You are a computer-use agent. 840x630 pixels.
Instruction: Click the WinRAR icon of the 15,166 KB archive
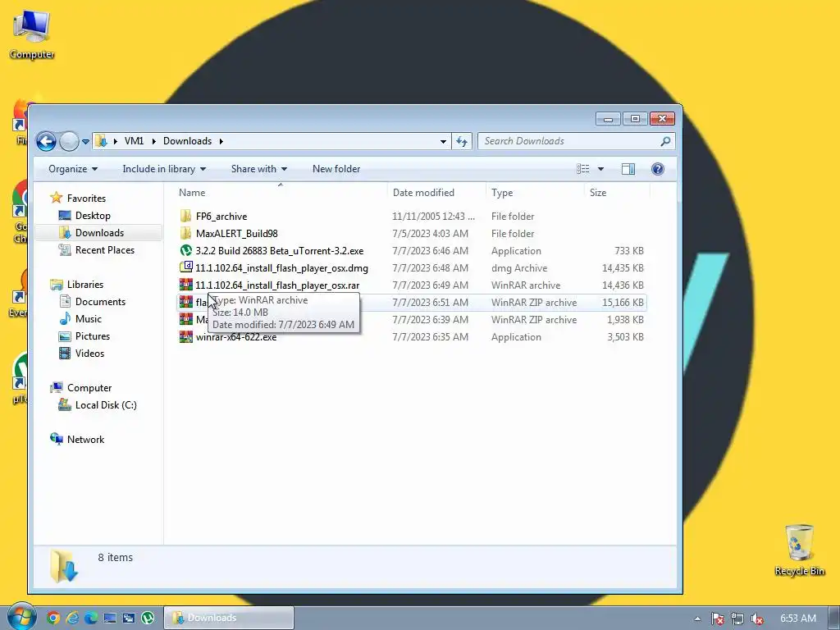pyautogui.click(x=185, y=302)
